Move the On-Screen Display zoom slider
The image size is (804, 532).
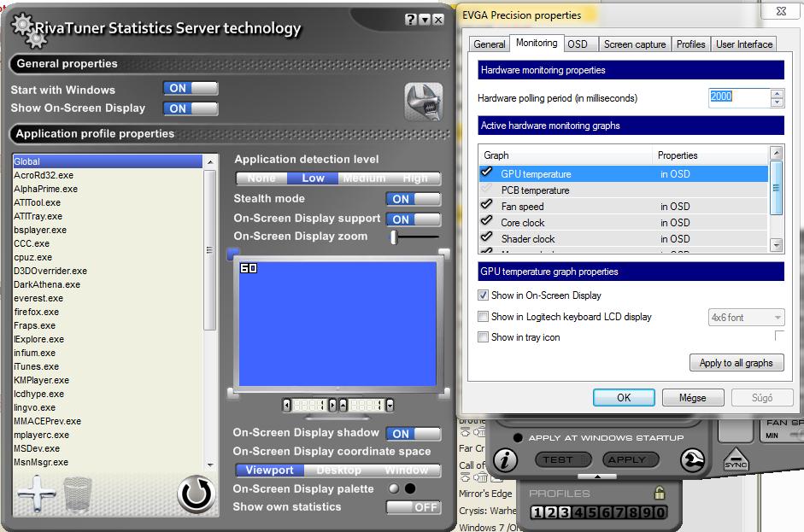[394, 237]
